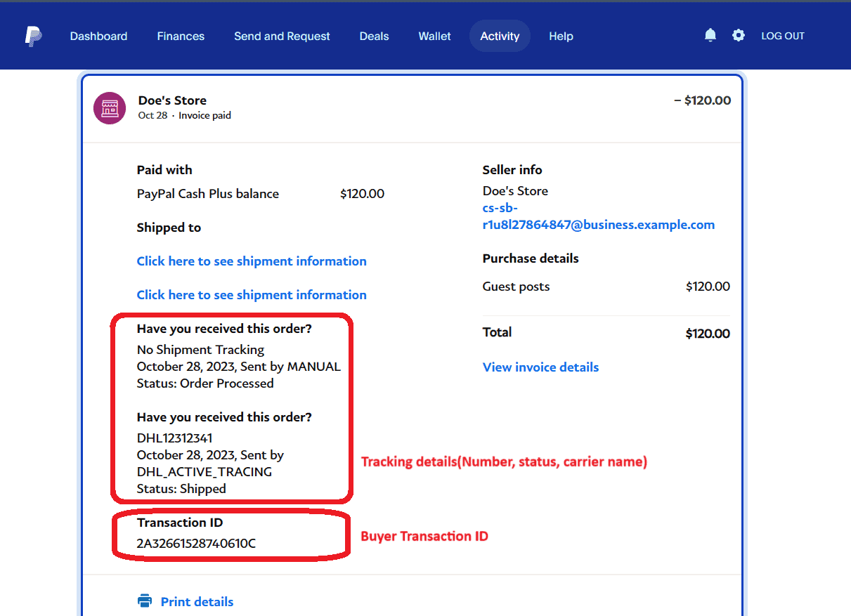
Task: Open the notifications bell icon
Action: (x=710, y=35)
